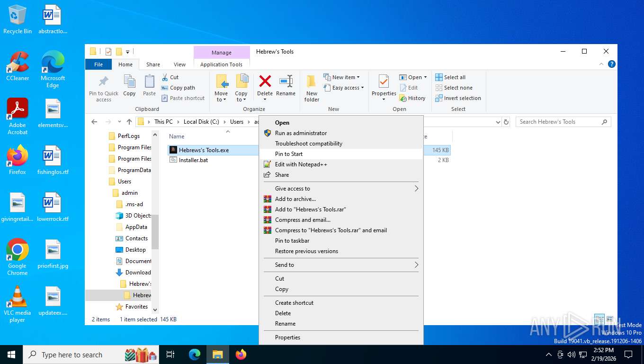Click the Move to icon
The image size is (644, 364).
[222, 82]
